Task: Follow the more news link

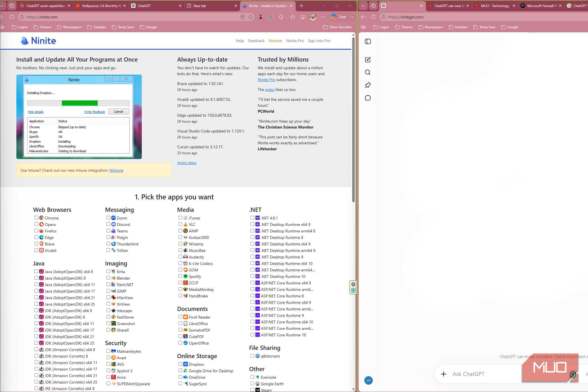Action: [187, 163]
